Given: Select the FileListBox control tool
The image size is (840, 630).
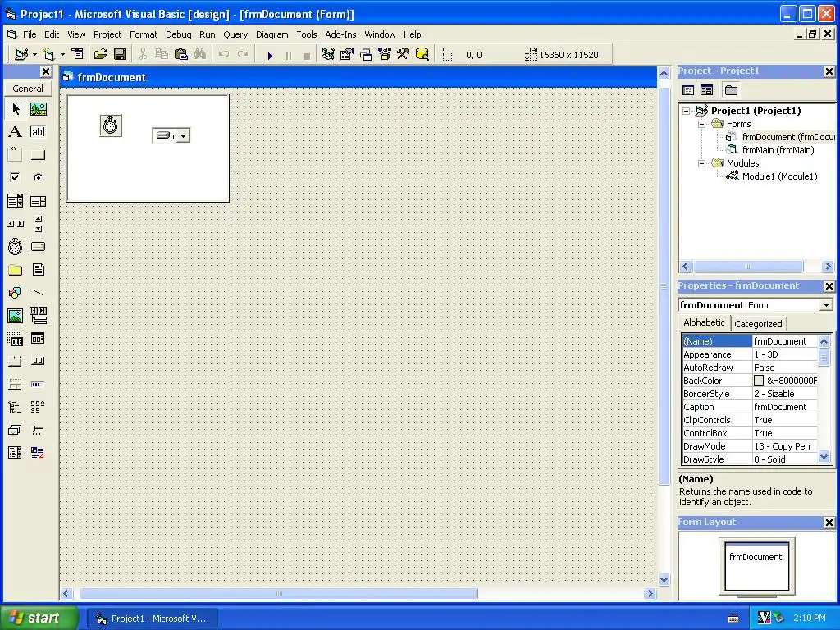Looking at the screenshot, I should 38,269.
